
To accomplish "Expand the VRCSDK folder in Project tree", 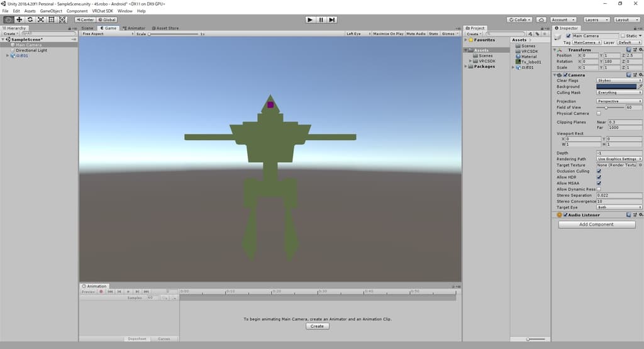I will [470, 61].
